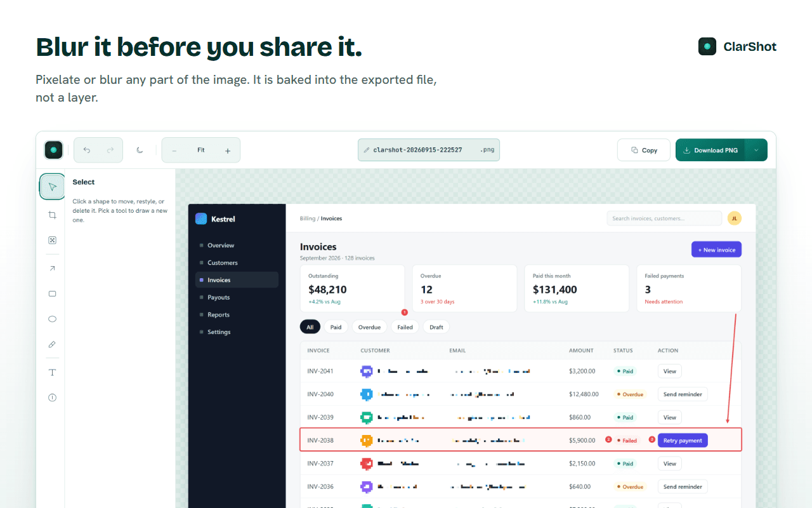Screen dimensions: 812x508
Task: Click Send reminder for INV-2036
Action: (x=683, y=487)
